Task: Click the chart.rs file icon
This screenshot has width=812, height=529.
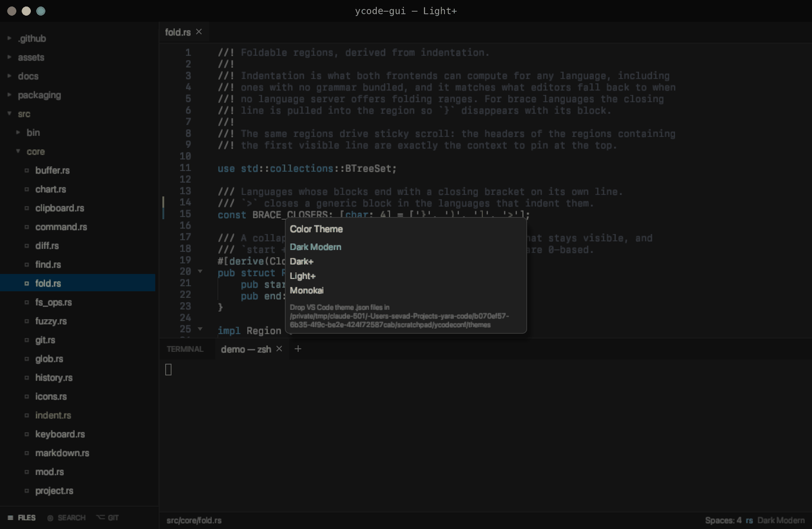Action: pos(27,189)
